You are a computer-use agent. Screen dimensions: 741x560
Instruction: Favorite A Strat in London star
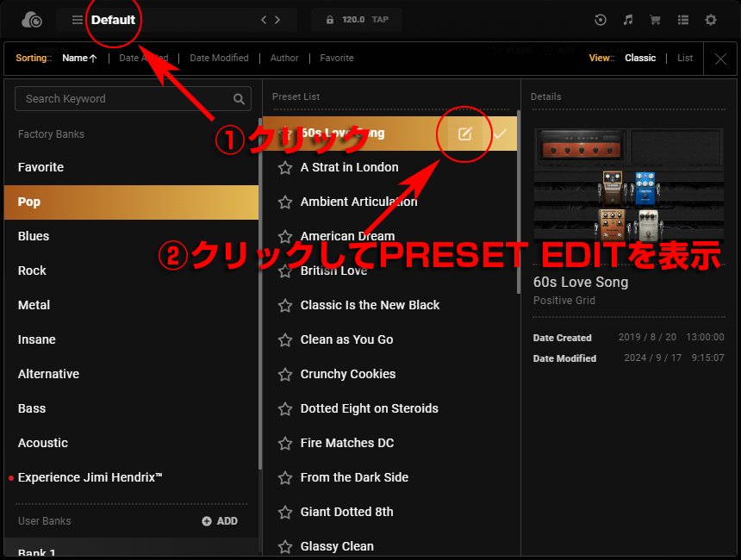tap(285, 167)
